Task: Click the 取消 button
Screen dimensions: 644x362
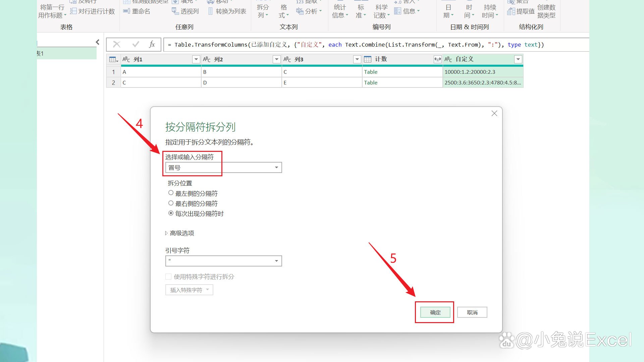Action: (x=472, y=312)
